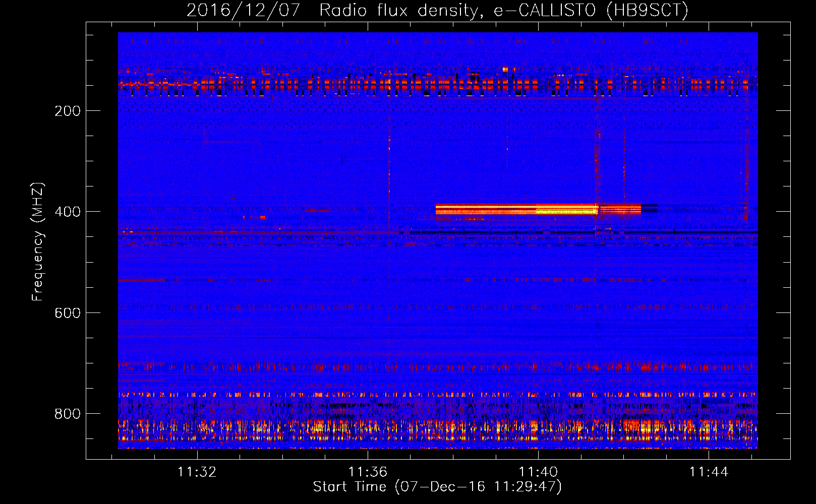Image resolution: width=816 pixels, height=504 pixels.
Task: Select the 800 frequency tick label
Action: [x=68, y=414]
